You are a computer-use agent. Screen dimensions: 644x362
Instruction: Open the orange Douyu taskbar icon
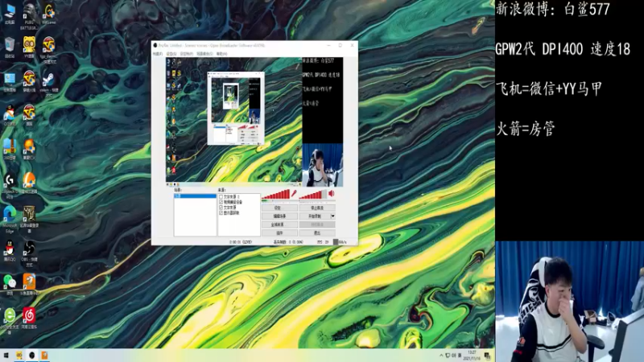coord(44,355)
